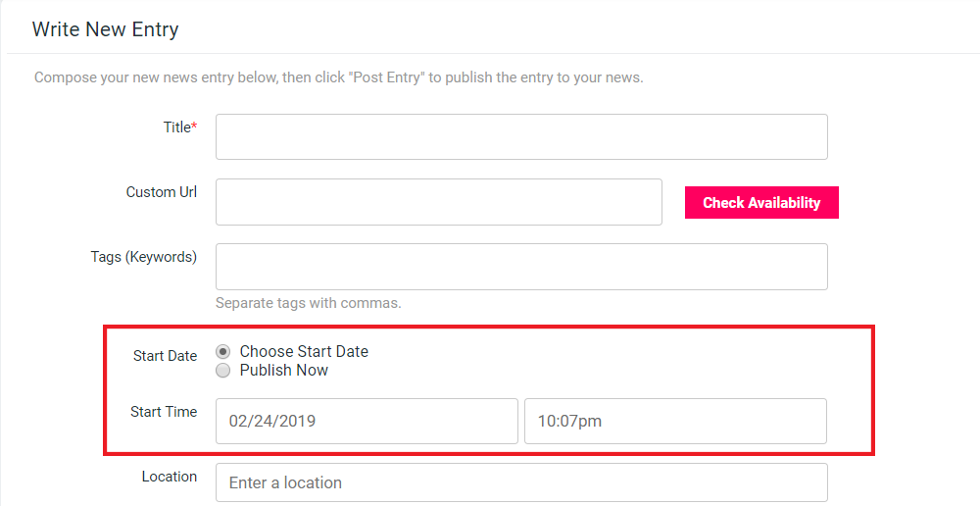Click the "Separate tags with commas" hint text
This screenshot has height=506, width=980.
[x=308, y=303]
